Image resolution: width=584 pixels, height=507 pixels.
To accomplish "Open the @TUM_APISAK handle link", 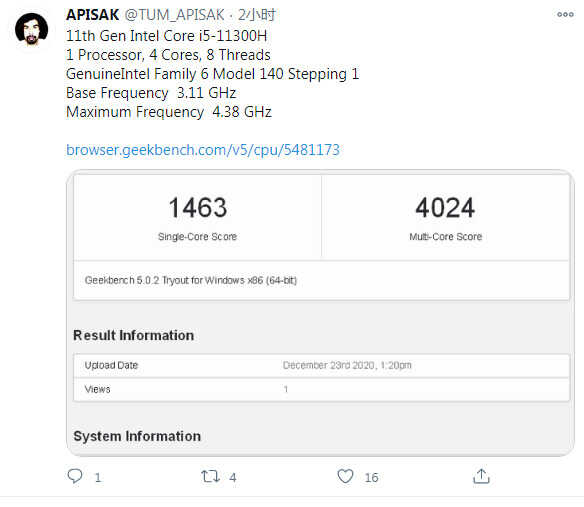I will click(175, 15).
